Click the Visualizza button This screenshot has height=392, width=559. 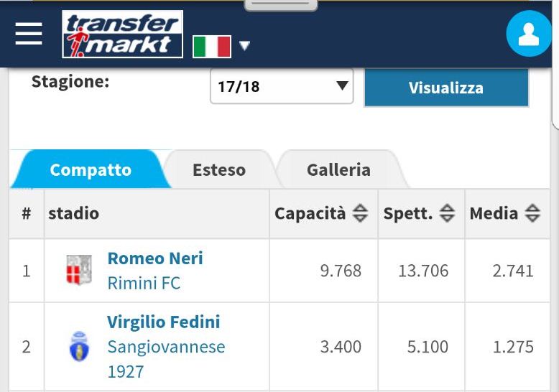coord(446,88)
